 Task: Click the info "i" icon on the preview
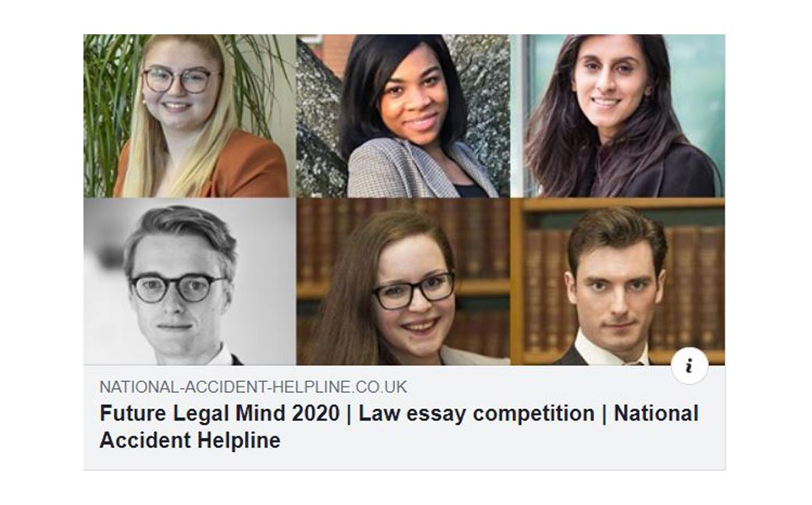689,366
